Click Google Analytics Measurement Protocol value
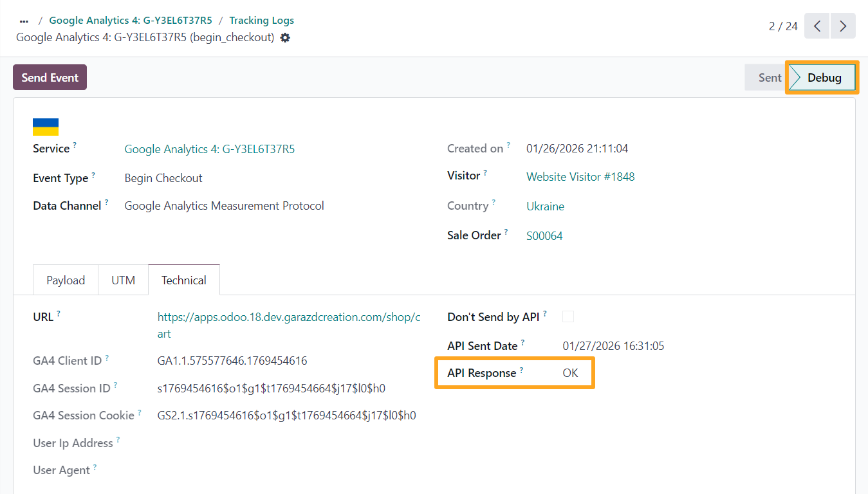This screenshot has width=868, height=494. (224, 206)
